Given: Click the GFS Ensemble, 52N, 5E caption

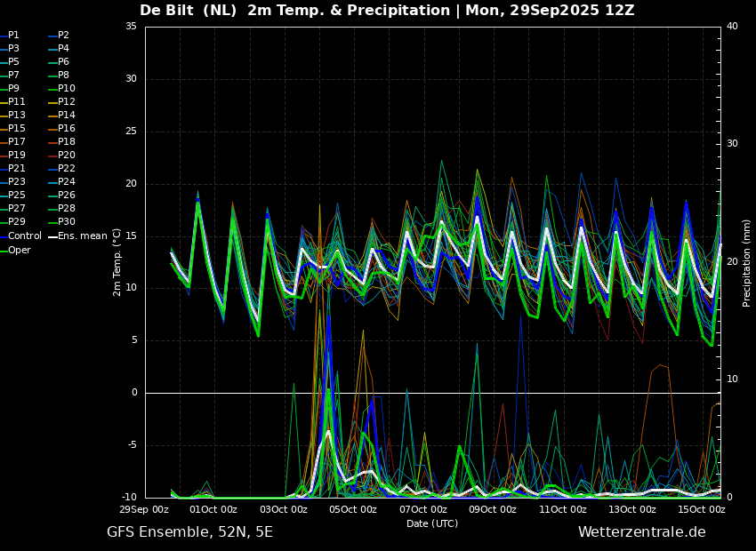Looking at the screenshot, I should (189, 531).
